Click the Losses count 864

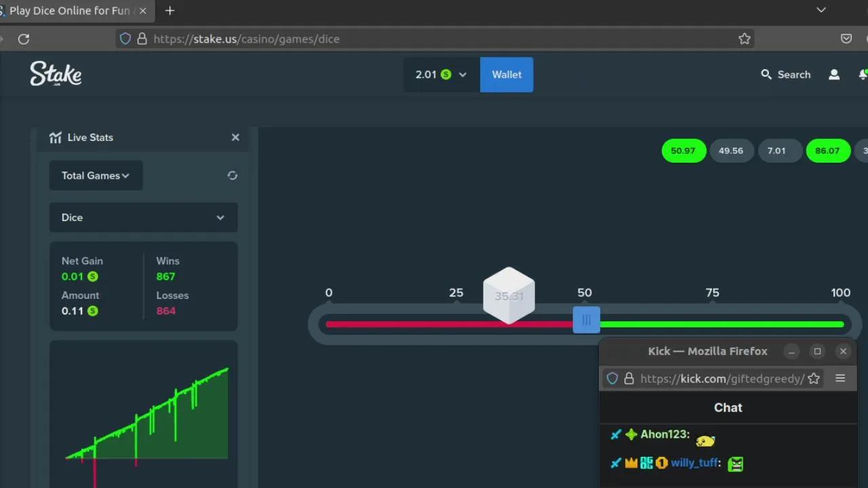tap(165, 311)
